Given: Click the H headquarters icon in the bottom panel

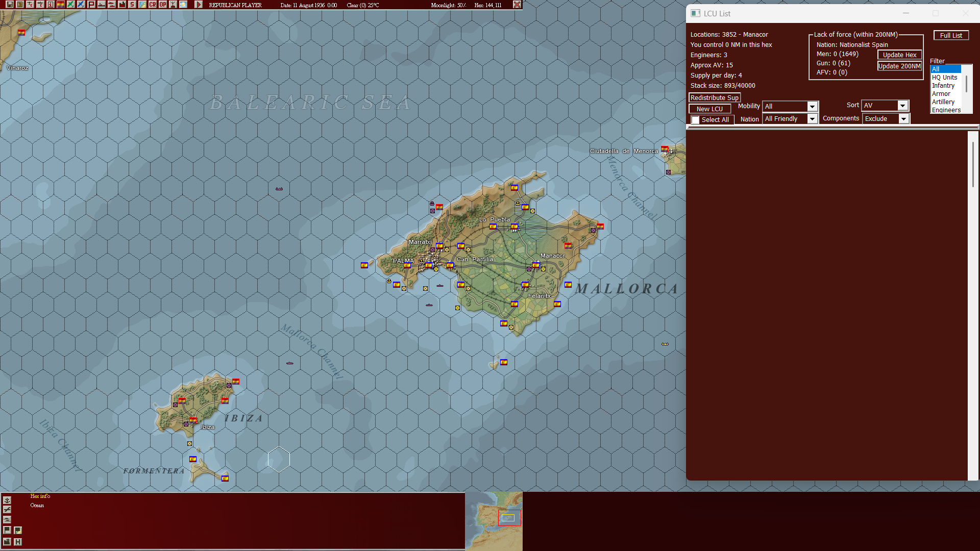Looking at the screenshot, I should click(18, 542).
